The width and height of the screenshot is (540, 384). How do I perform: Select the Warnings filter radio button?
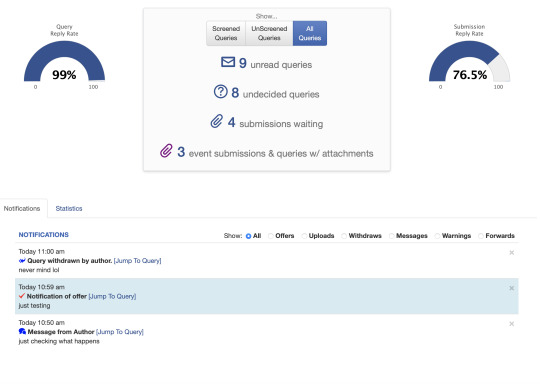point(437,236)
